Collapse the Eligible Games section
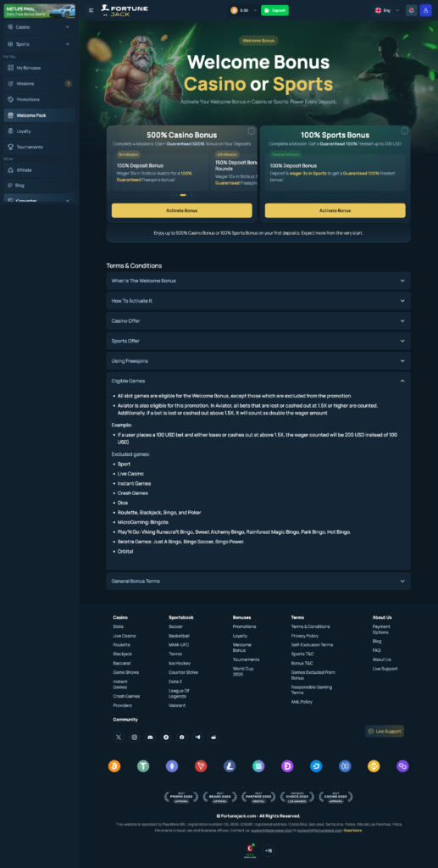The width and height of the screenshot is (438, 868). click(258, 381)
